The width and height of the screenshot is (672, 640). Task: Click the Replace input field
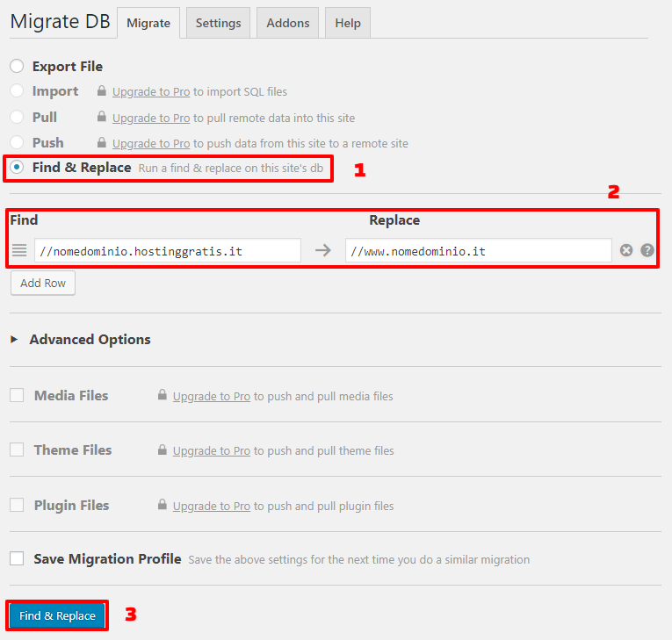click(x=478, y=250)
